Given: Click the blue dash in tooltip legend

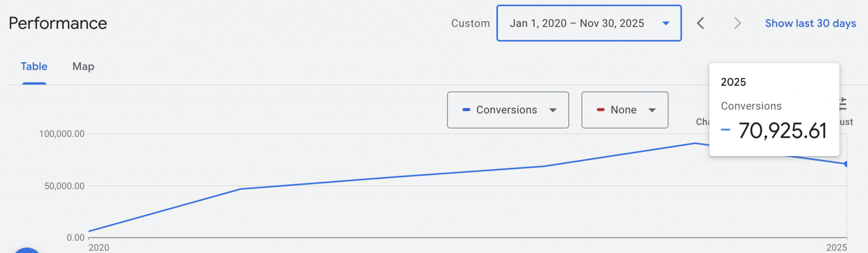Looking at the screenshot, I should [725, 130].
